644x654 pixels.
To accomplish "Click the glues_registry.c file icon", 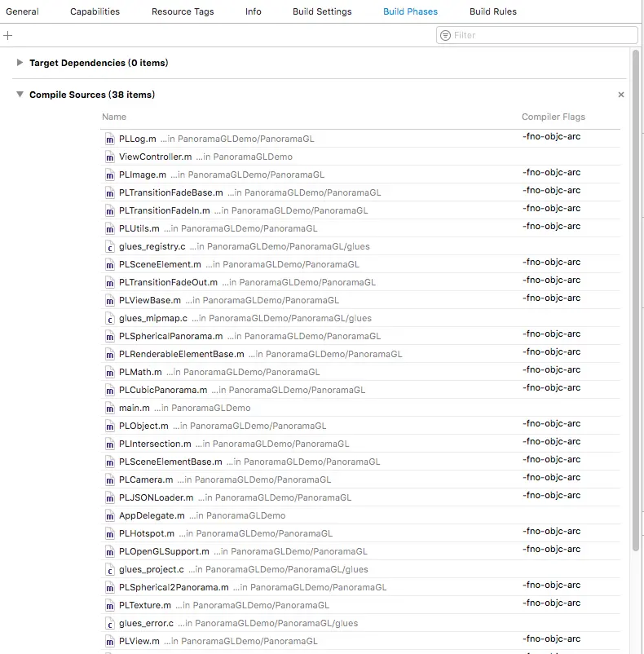I will [109, 247].
